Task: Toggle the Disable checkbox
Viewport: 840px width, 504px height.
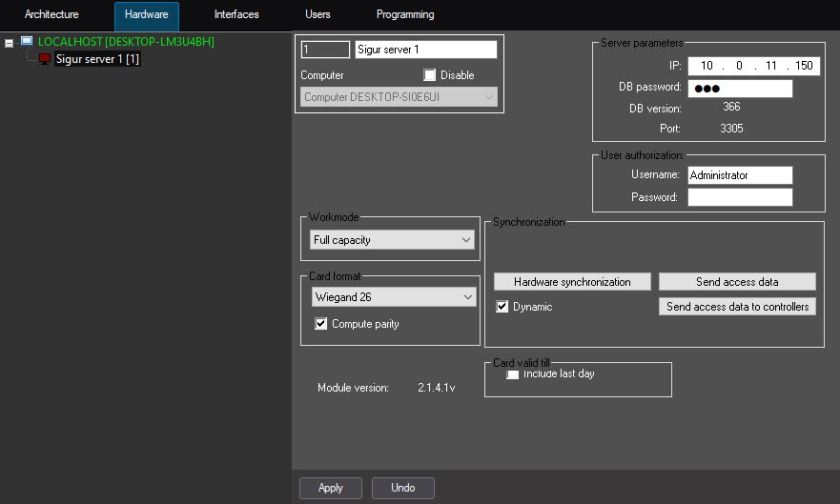Action: pos(430,75)
